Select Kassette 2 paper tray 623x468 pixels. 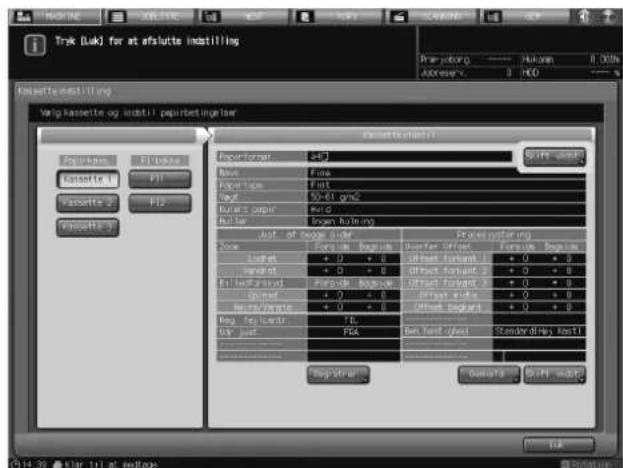point(88,203)
